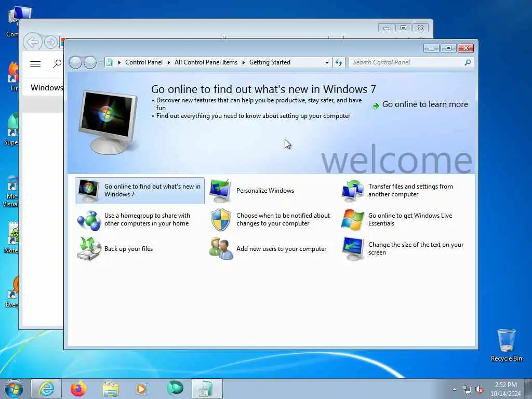This screenshot has height=399, width=532.
Task: Expand the arrow after All Control Panel Items
Action: [x=243, y=62]
